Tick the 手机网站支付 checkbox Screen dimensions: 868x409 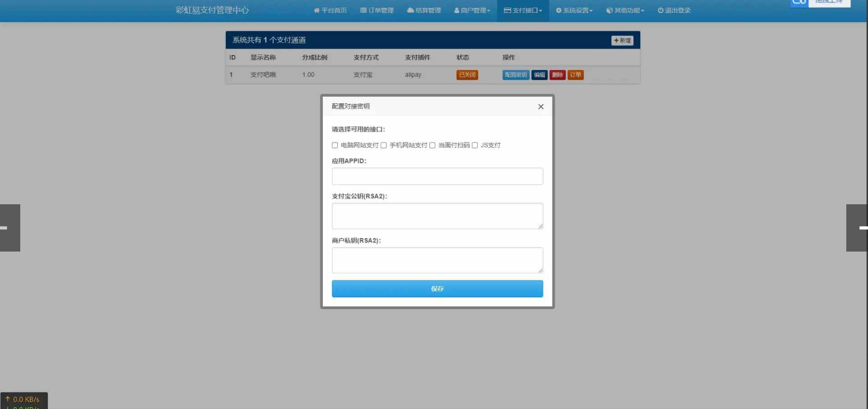point(384,145)
